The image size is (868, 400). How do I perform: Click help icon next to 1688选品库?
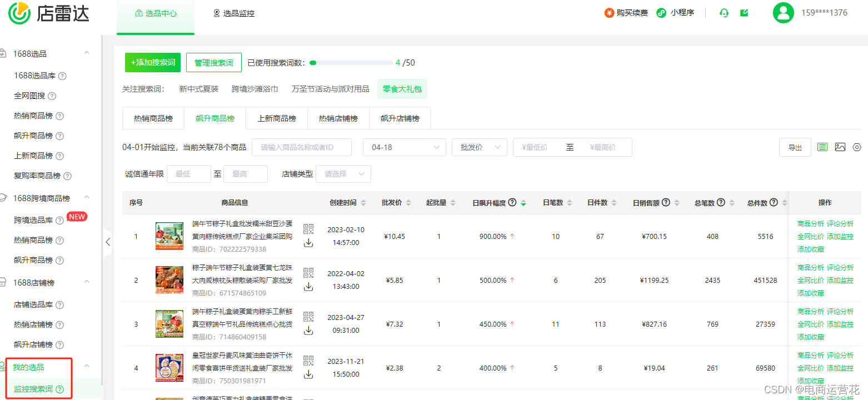click(62, 76)
